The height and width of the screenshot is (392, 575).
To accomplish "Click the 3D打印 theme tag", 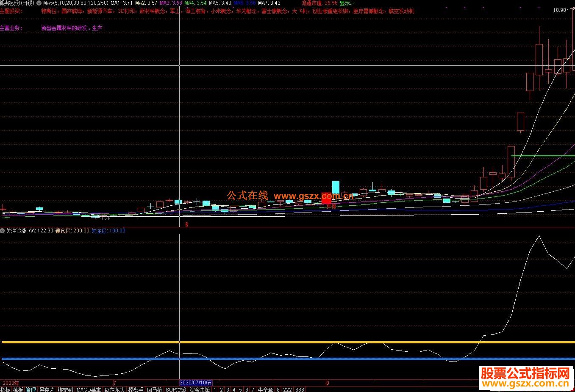I will point(126,11).
